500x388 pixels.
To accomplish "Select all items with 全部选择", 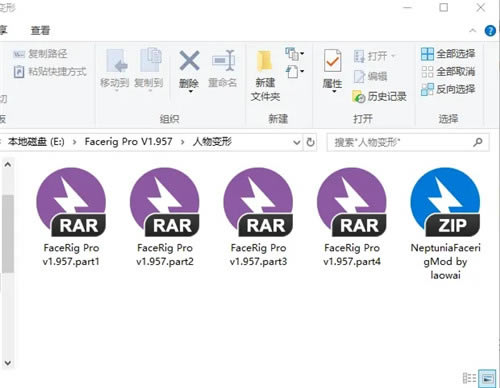I will tap(448, 54).
